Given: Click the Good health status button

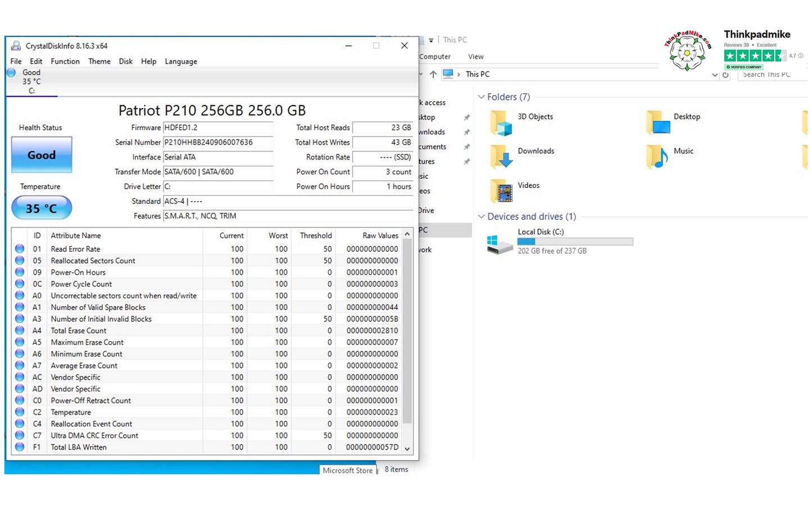Looking at the screenshot, I should (x=42, y=155).
